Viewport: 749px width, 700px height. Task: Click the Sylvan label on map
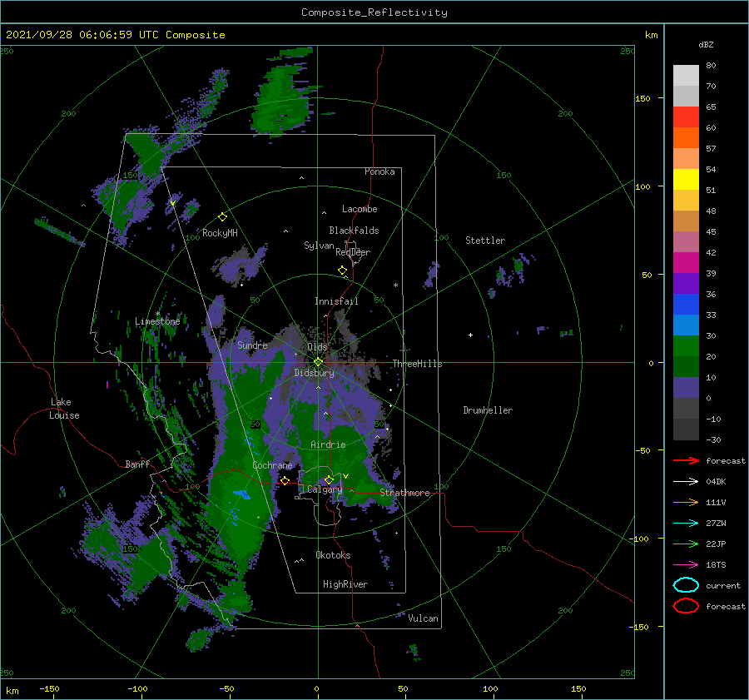(x=319, y=246)
